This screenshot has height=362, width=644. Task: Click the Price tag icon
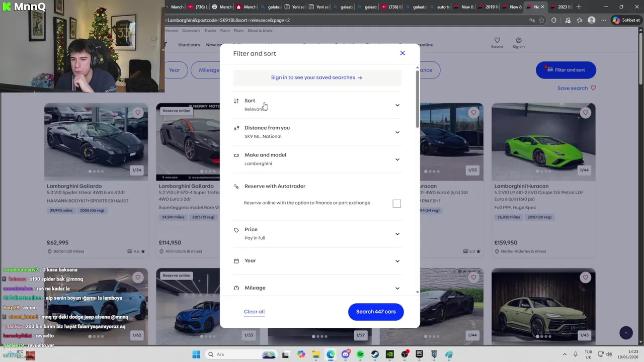pos(236,230)
